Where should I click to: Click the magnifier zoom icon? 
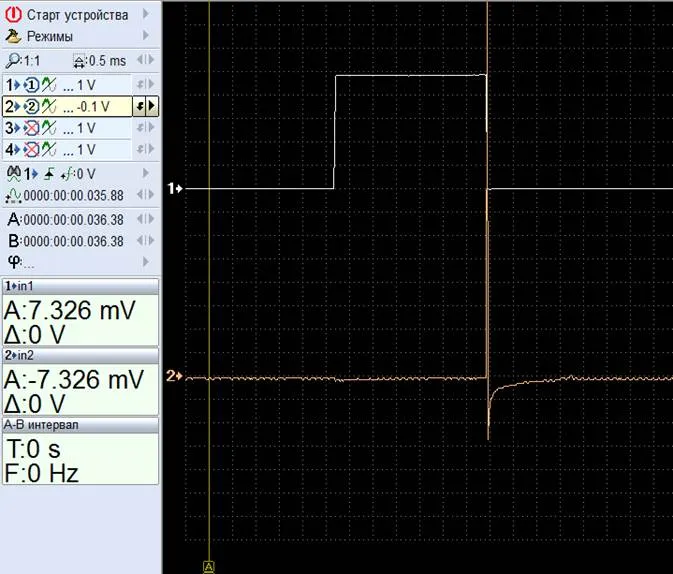[13, 61]
